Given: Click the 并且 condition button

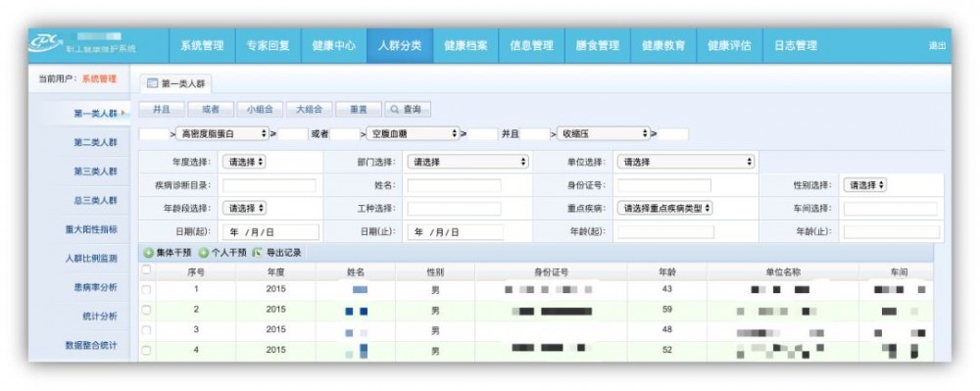Looking at the screenshot, I should [162, 110].
